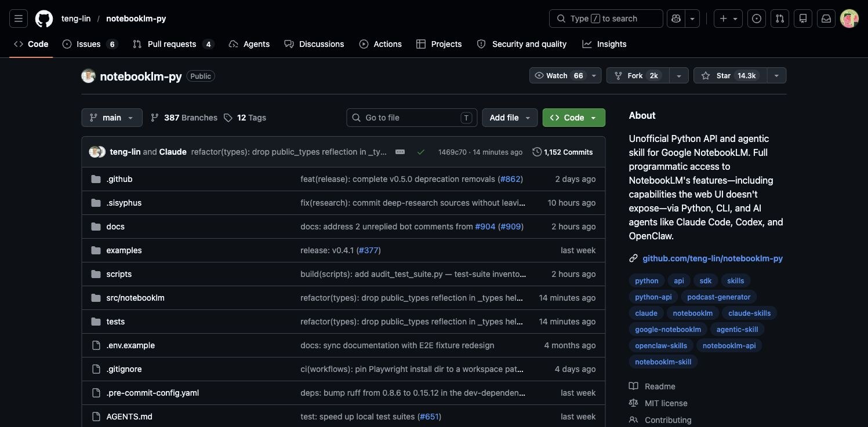Image resolution: width=868 pixels, height=427 pixels.
Task: Open the 1469c70 commit hash link
Action: click(452, 152)
